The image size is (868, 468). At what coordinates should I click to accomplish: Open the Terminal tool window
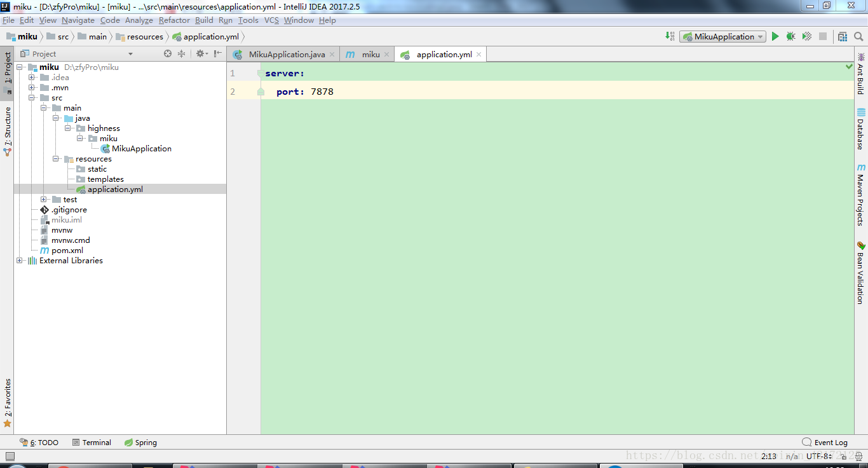[92, 443]
